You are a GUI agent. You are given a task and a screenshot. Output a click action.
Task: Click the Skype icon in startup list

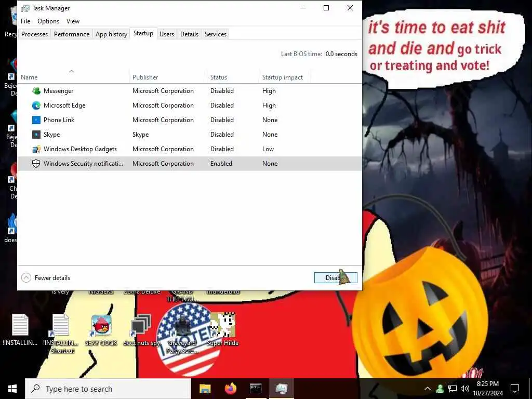[x=36, y=135]
